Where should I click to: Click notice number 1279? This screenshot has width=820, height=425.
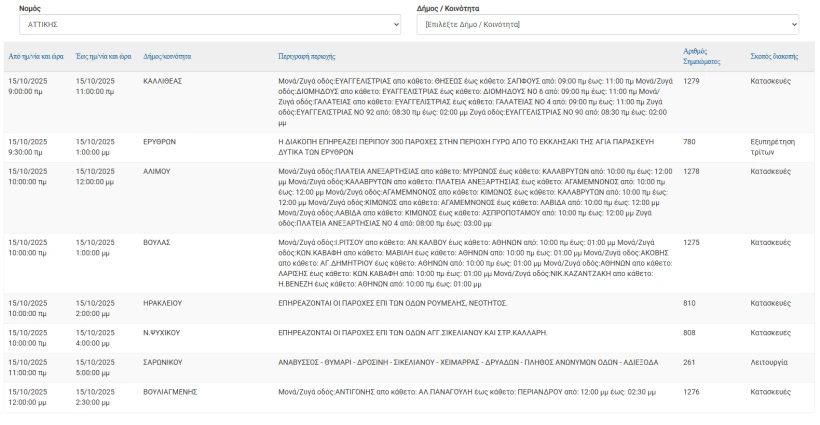click(x=691, y=81)
